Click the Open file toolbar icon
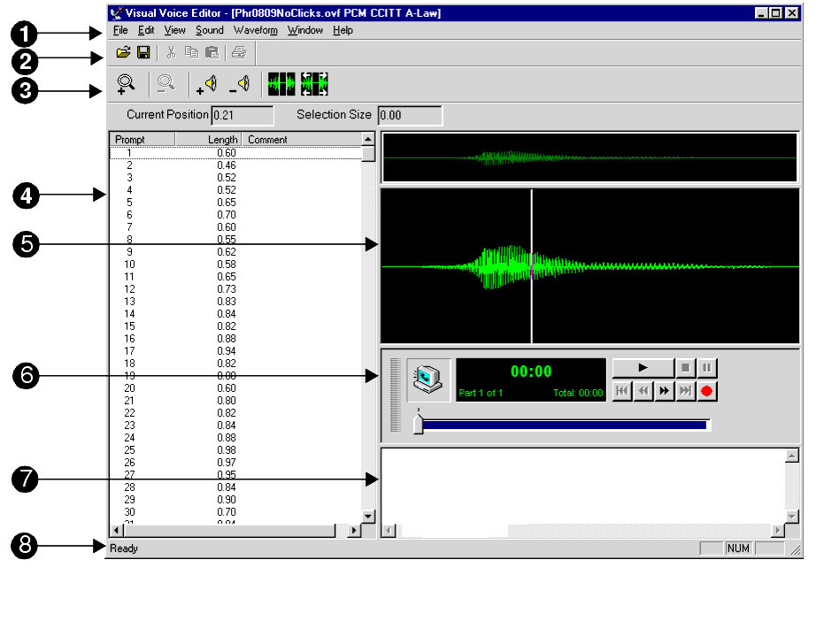The height and width of the screenshot is (644, 824). 124,52
